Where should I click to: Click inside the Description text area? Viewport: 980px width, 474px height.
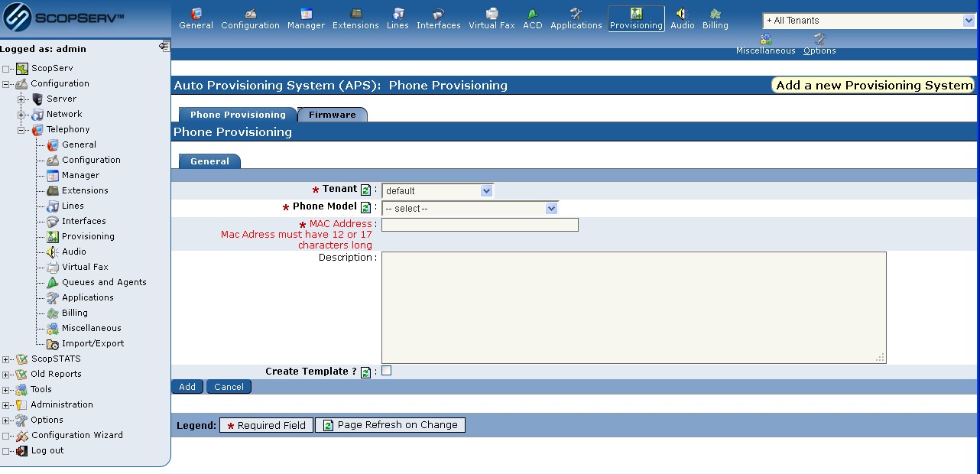pyautogui.click(x=634, y=307)
